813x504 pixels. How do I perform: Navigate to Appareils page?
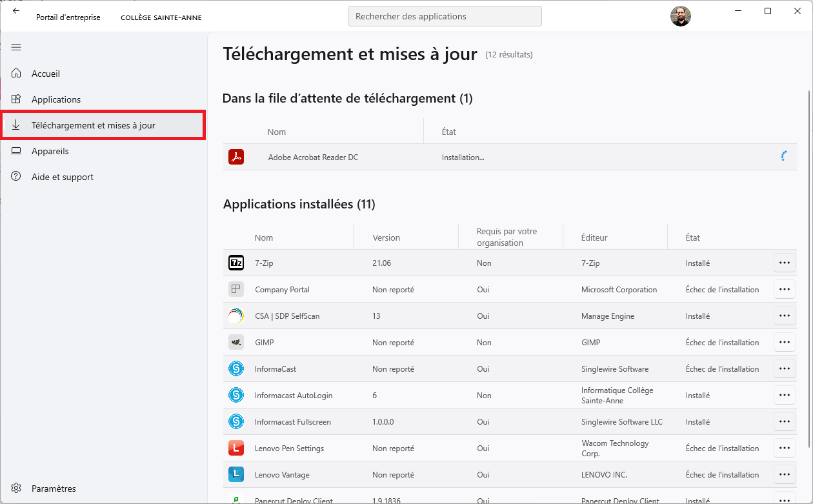tap(50, 151)
